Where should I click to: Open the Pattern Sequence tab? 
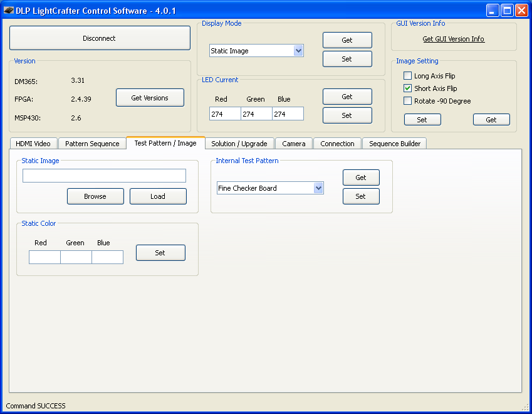92,144
